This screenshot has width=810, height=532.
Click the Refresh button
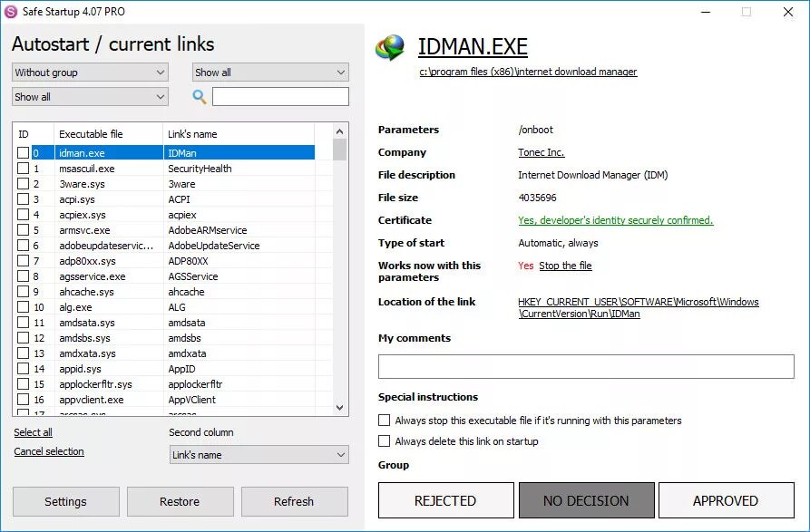[294, 501]
